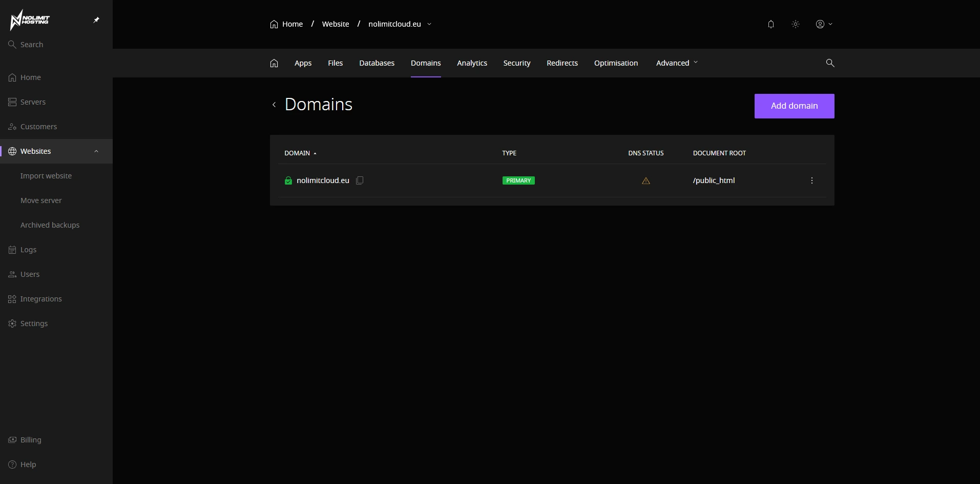Click the DNS status warning triangle
This screenshot has height=484, width=980.
tap(646, 180)
